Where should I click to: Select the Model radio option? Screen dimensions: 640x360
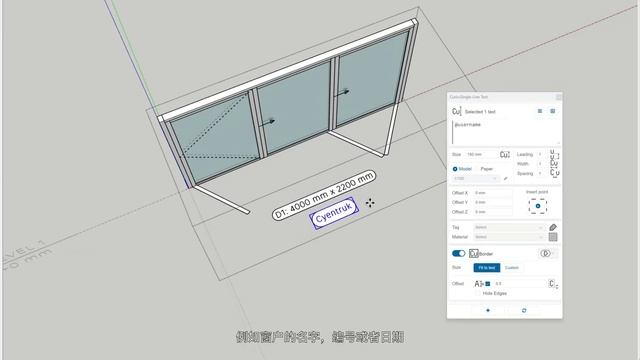point(455,169)
